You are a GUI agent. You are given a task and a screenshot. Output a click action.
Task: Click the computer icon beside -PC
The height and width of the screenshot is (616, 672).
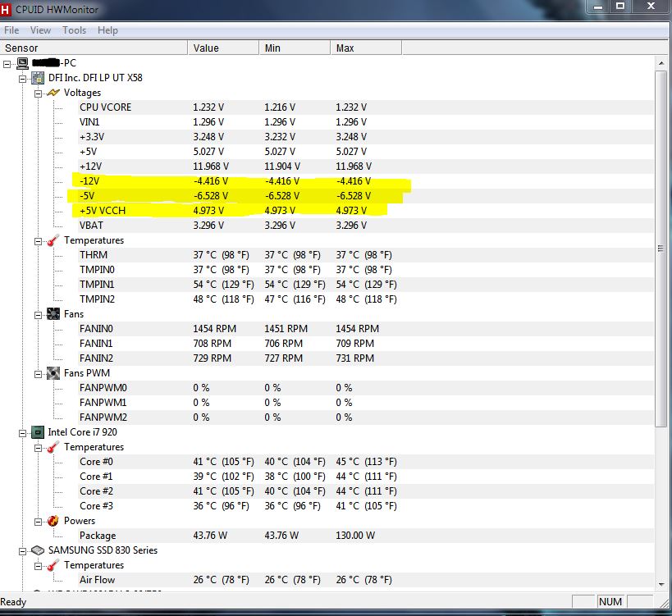click(23, 63)
